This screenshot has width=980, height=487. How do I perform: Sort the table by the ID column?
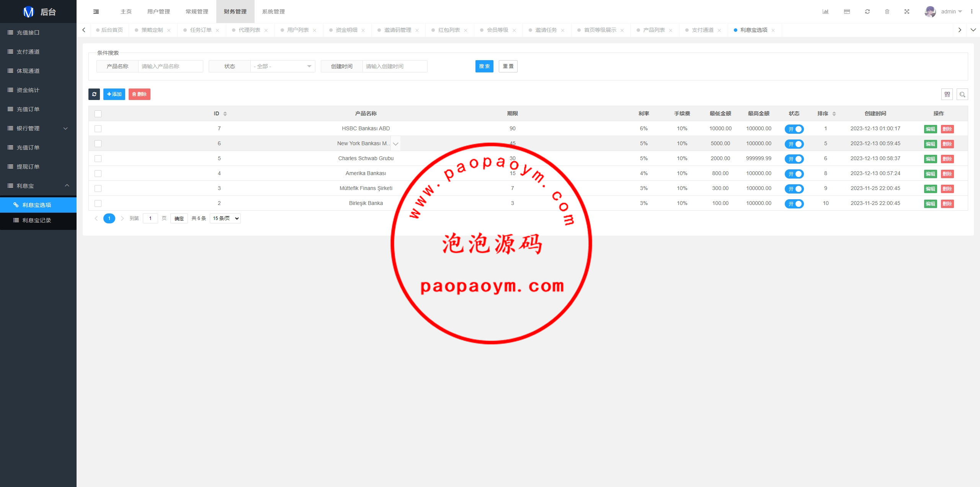click(225, 114)
